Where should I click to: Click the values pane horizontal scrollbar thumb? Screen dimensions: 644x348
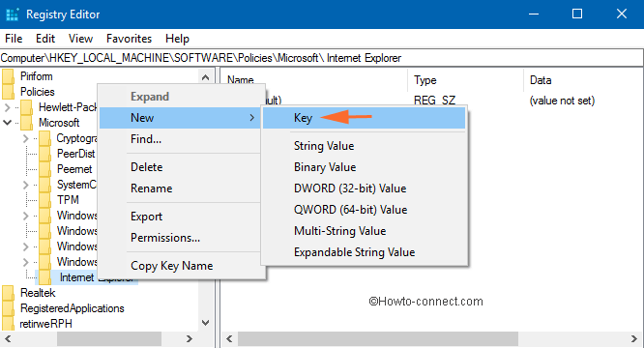point(378,339)
